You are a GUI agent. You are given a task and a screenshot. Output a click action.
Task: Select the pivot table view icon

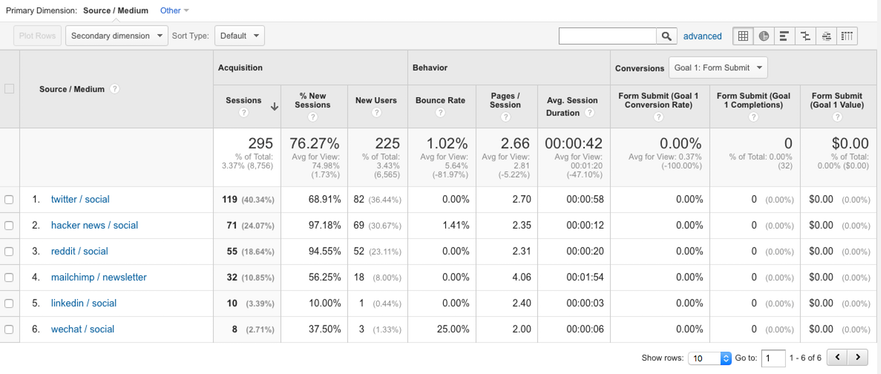pyautogui.click(x=847, y=36)
